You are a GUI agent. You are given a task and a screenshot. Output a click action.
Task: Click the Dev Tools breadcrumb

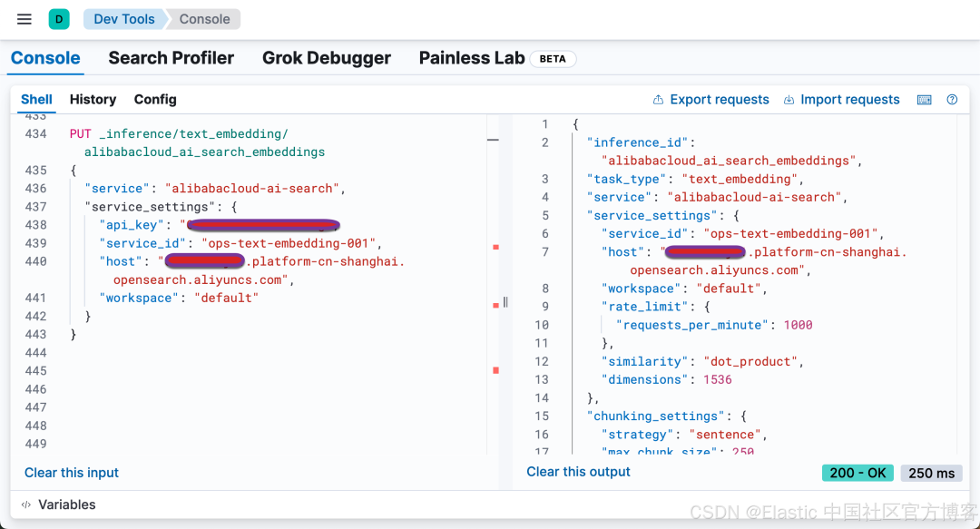pyautogui.click(x=124, y=19)
